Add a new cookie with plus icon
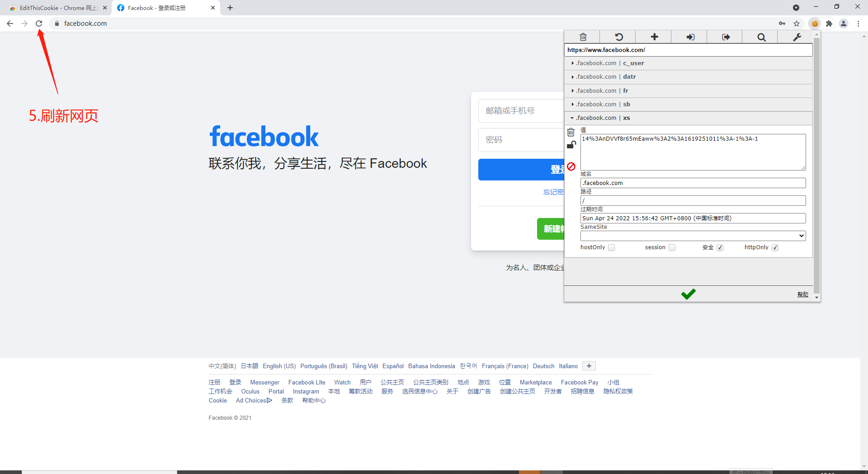Viewport: 868px width, 474px height. coord(654,37)
